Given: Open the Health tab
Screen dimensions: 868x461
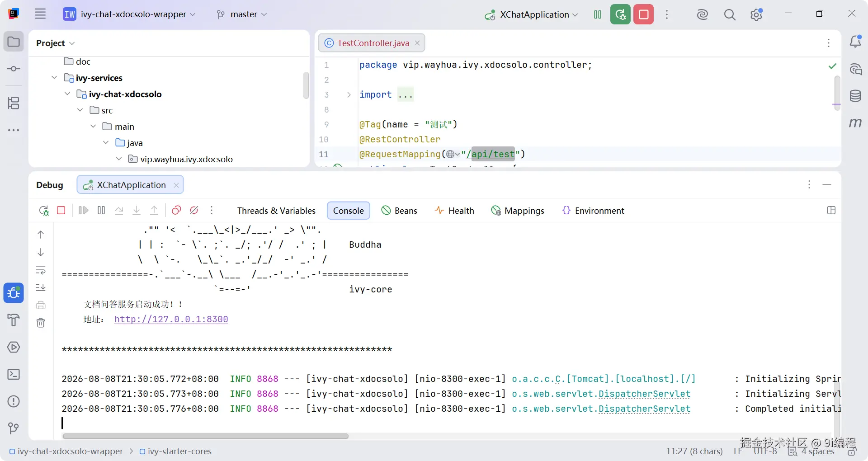Looking at the screenshot, I should click(454, 211).
